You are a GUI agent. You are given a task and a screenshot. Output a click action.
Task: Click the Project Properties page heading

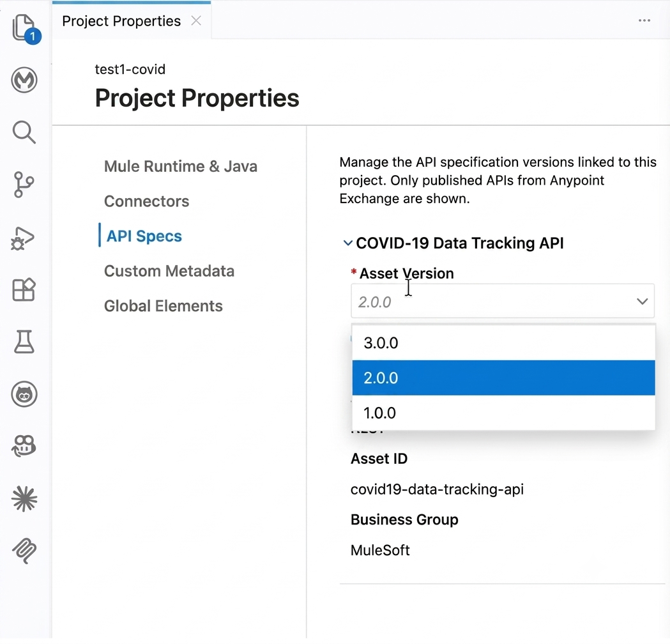tap(197, 98)
